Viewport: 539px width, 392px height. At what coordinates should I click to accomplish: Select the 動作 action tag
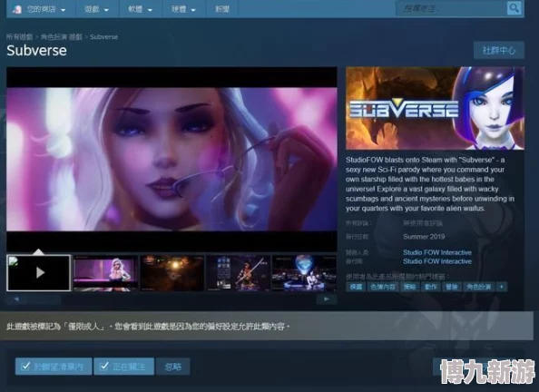[431, 287]
